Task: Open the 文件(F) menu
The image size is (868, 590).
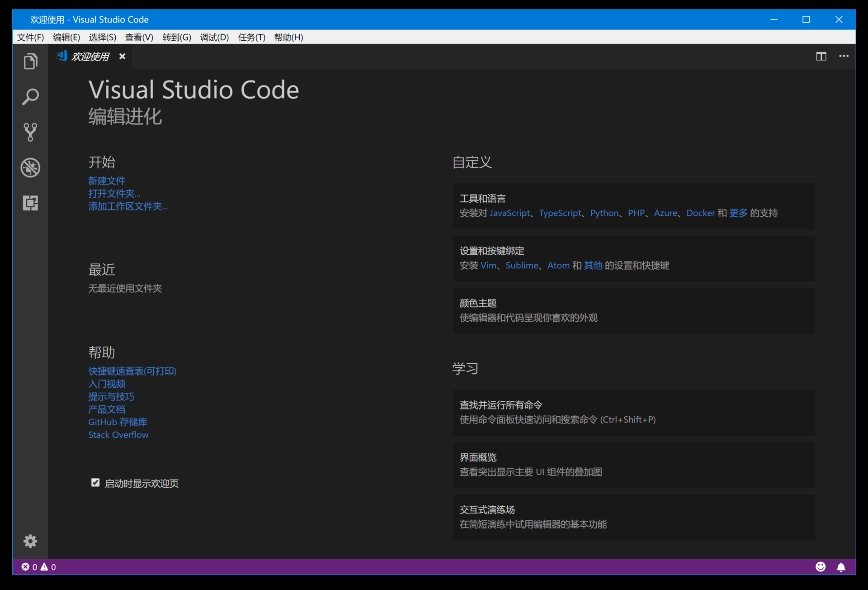Action: click(30, 37)
